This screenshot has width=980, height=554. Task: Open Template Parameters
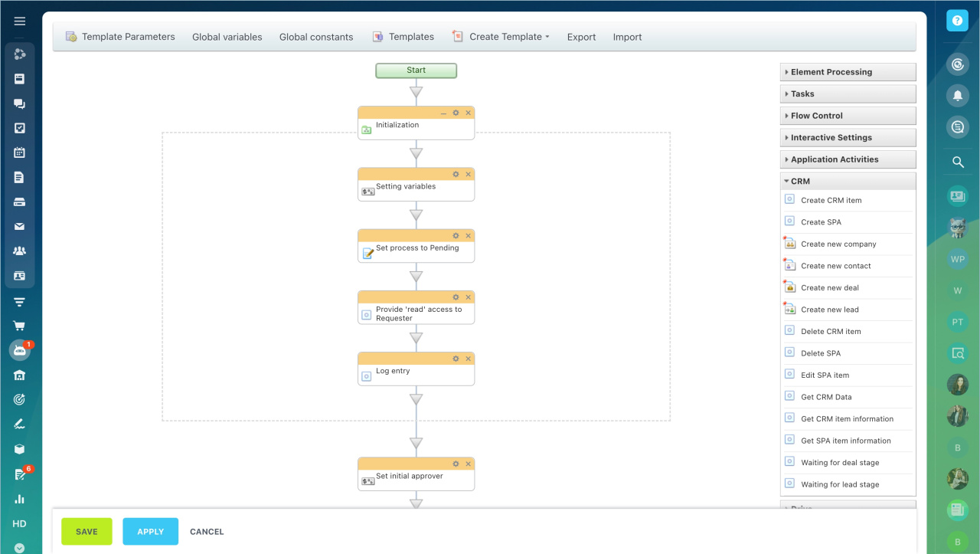120,37
